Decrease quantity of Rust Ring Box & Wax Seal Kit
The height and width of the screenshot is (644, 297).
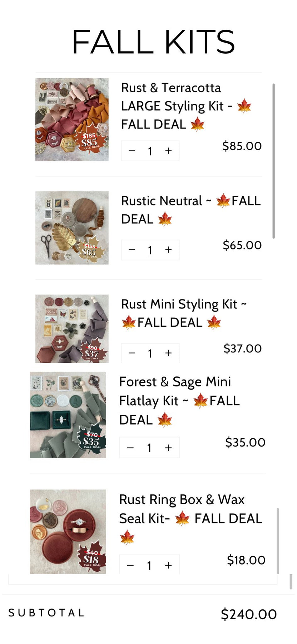[130, 565]
